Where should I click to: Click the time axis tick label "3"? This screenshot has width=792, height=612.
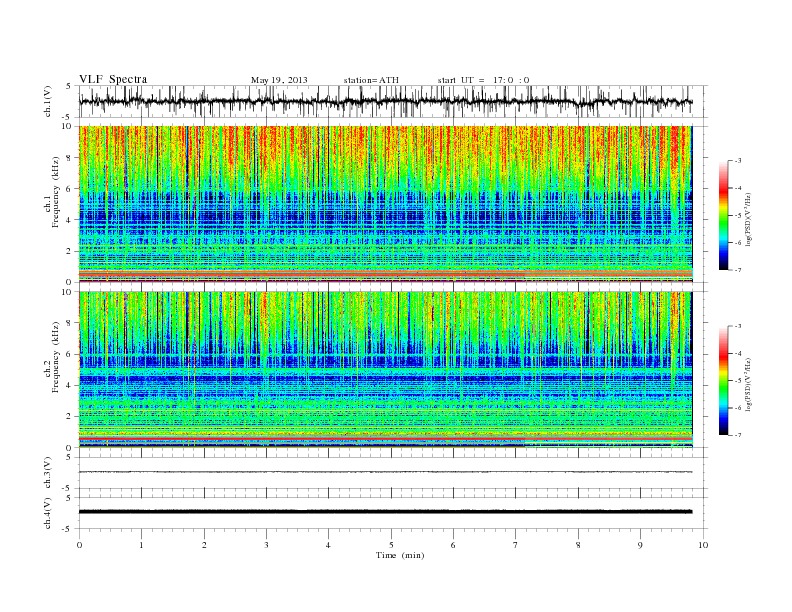(266, 545)
